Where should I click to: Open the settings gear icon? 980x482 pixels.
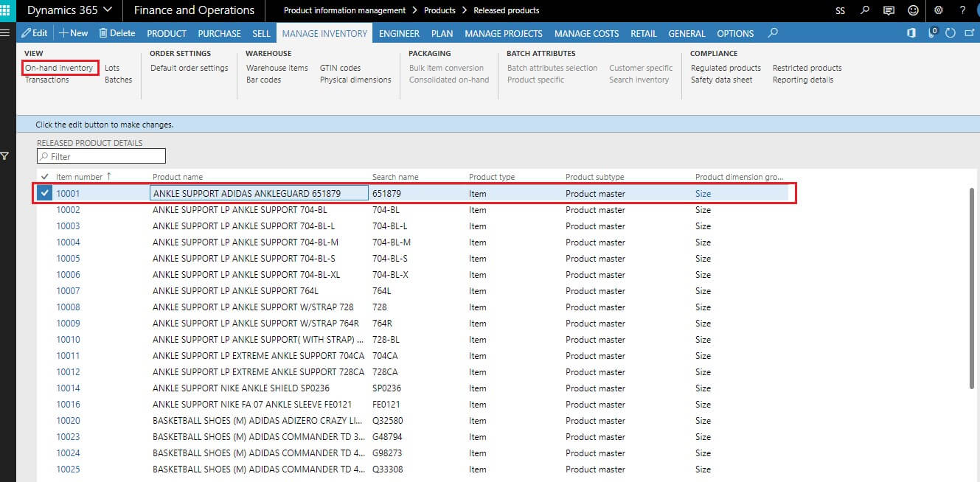(939, 10)
